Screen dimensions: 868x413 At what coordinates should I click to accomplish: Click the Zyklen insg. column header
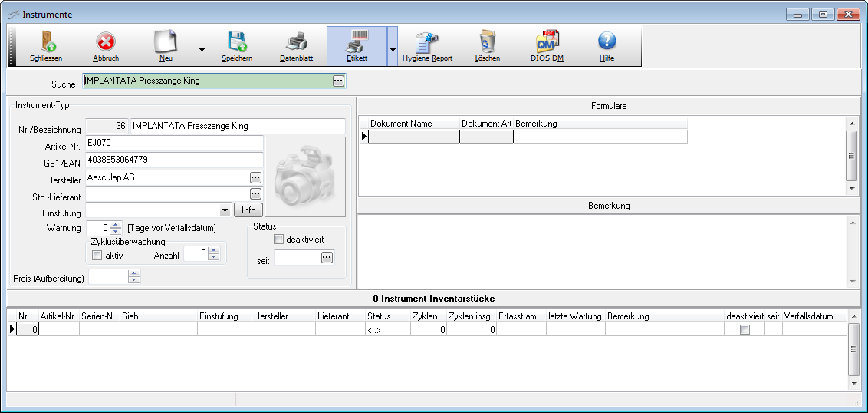click(470, 316)
